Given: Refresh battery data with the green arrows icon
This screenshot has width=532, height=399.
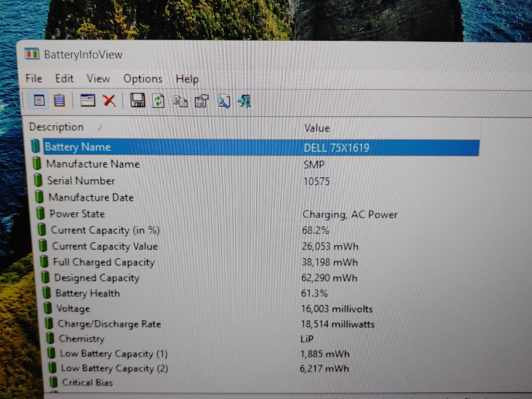Looking at the screenshot, I should [x=158, y=100].
